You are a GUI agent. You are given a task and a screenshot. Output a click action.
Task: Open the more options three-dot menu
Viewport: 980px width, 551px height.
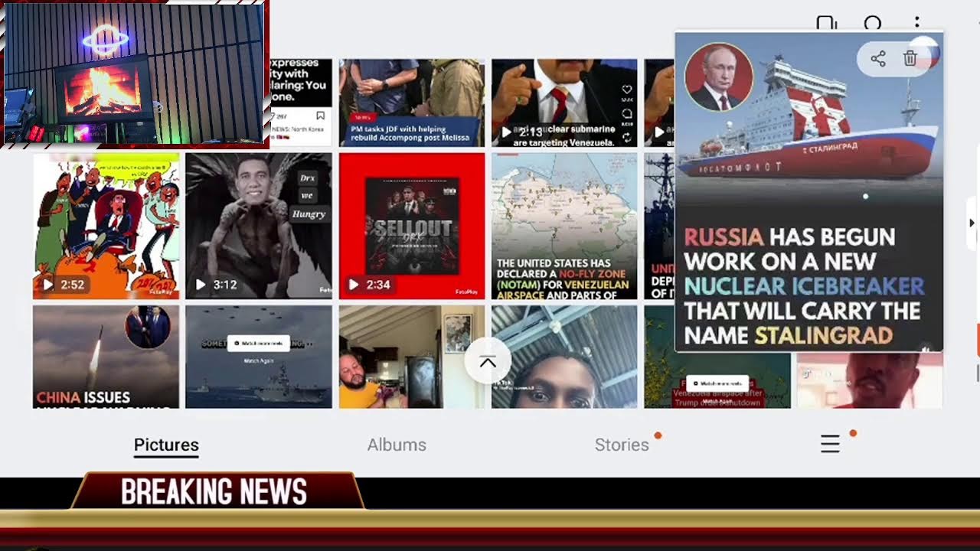(916, 23)
